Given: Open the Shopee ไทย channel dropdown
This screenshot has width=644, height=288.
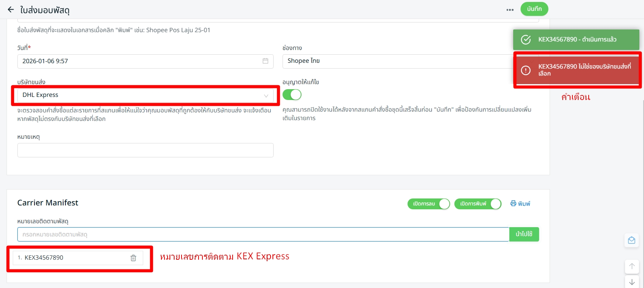Looking at the screenshot, I should click(399, 61).
